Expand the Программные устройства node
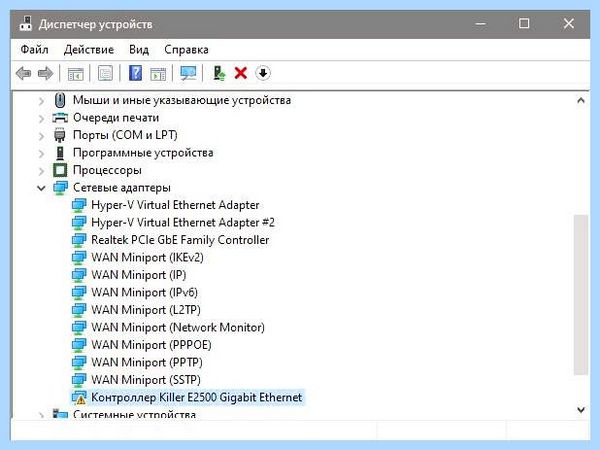 tap(41, 153)
